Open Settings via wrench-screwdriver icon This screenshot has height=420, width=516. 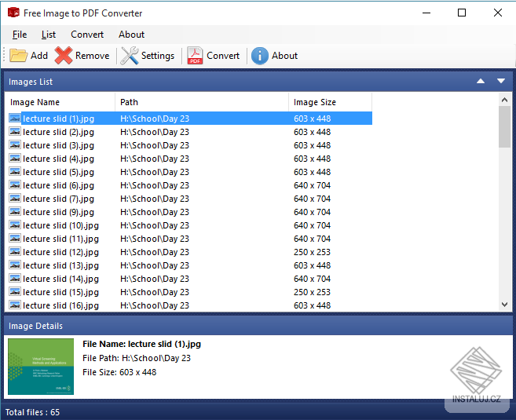click(x=130, y=56)
